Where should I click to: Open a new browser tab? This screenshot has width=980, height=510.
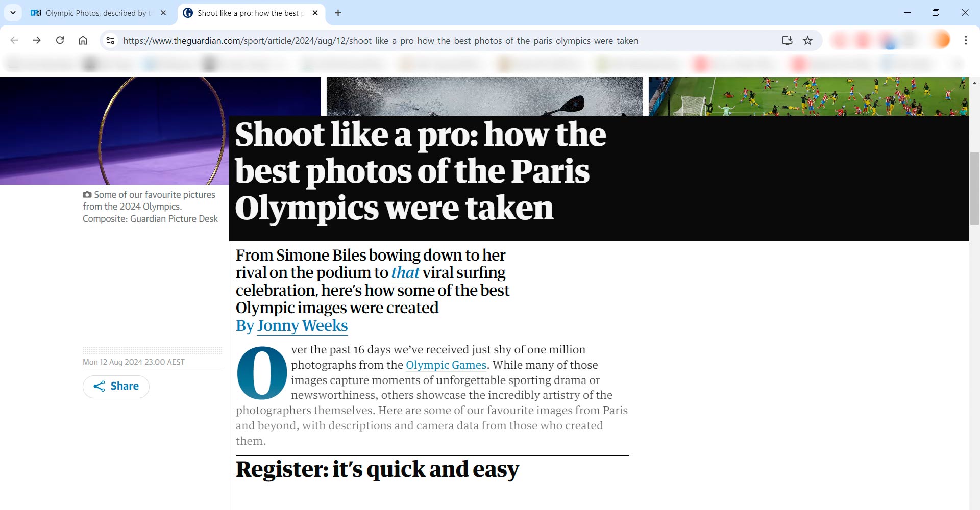338,13
